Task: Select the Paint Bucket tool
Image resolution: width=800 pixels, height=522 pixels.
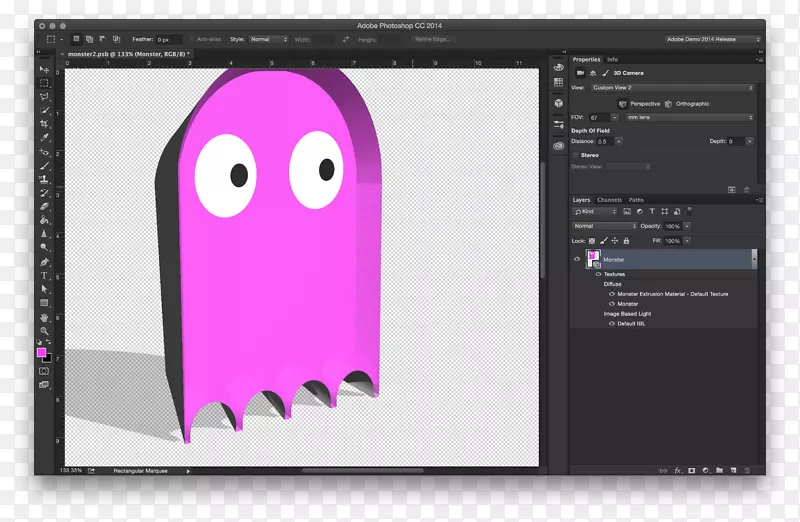Action: (44, 220)
